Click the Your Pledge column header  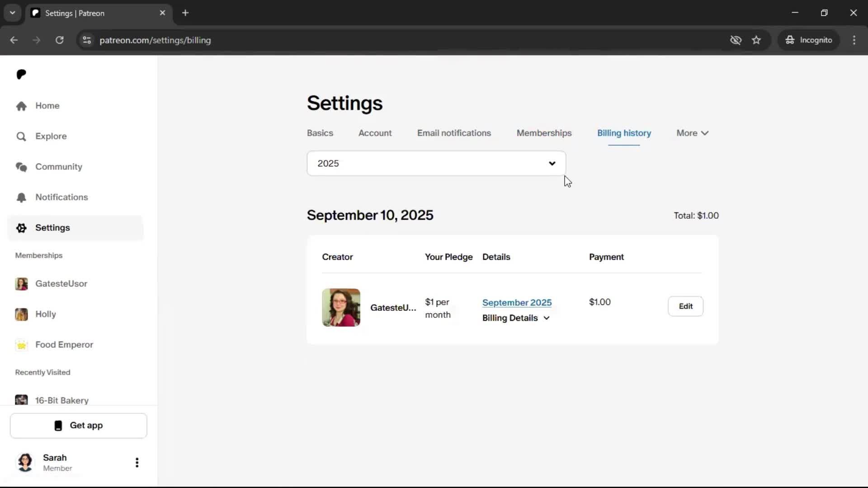coord(448,257)
